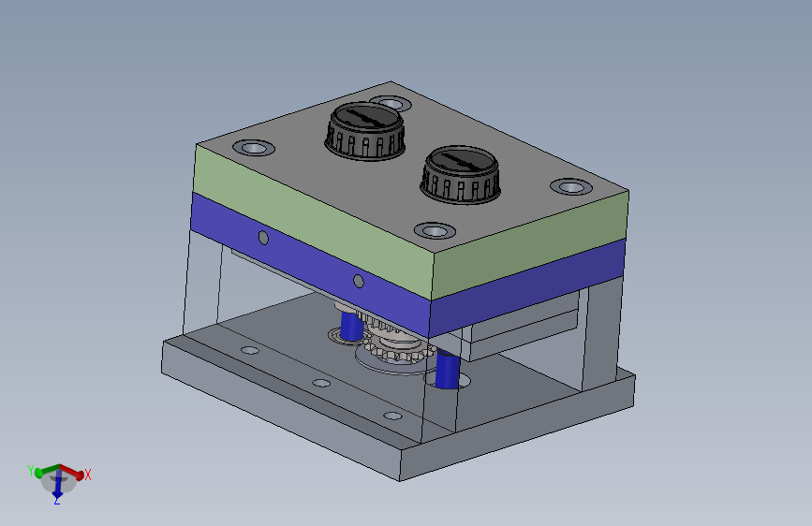
Task: Select the blue guide pin at front
Action: click(447, 369)
